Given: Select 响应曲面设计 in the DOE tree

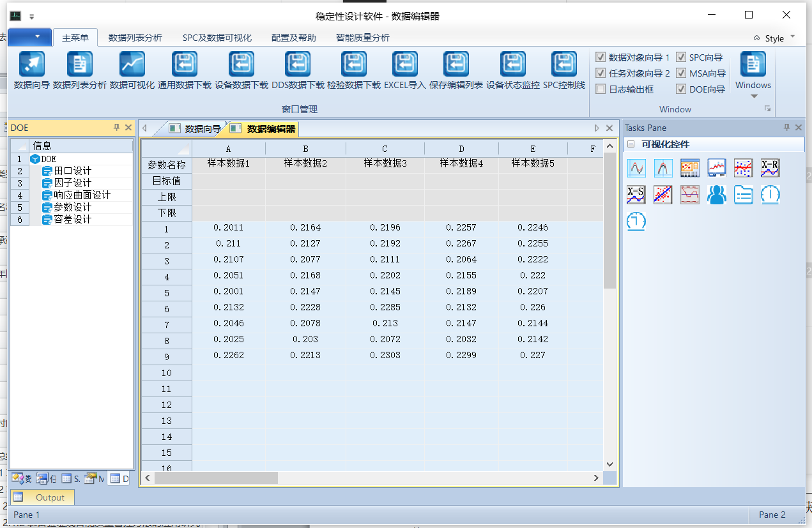Looking at the screenshot, I should [x=82, y=195].
